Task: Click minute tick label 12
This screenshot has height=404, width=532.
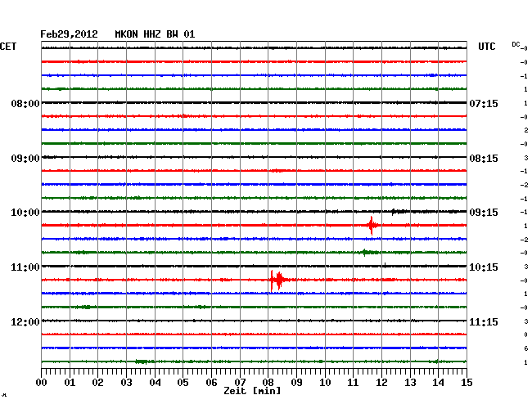Action: [x=381, y=383]
